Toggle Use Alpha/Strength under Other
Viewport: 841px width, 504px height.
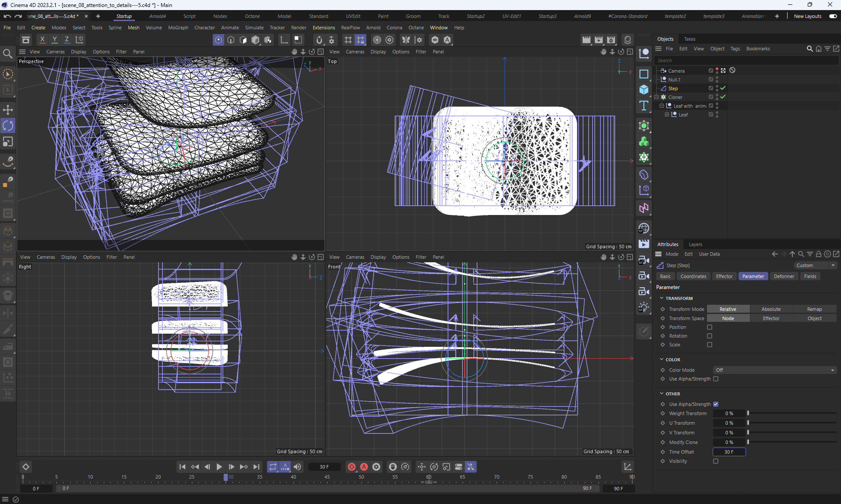pyautogui.click(x=716, y=404)
